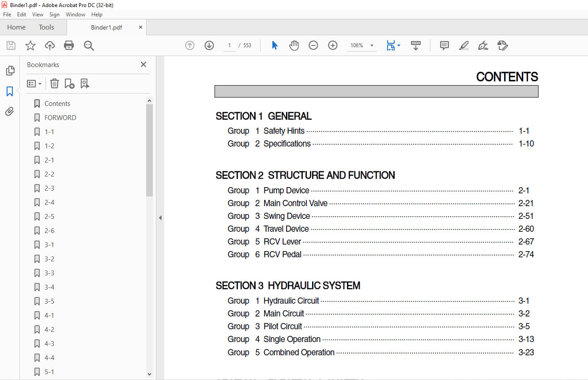Open Attachments paperclip panel

(x=10, y=111)
